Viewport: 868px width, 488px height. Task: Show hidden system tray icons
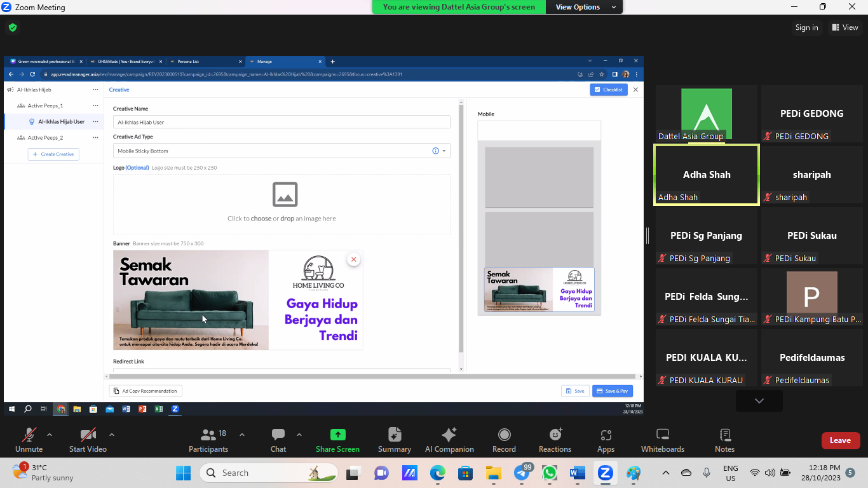(x=666, y=473)
